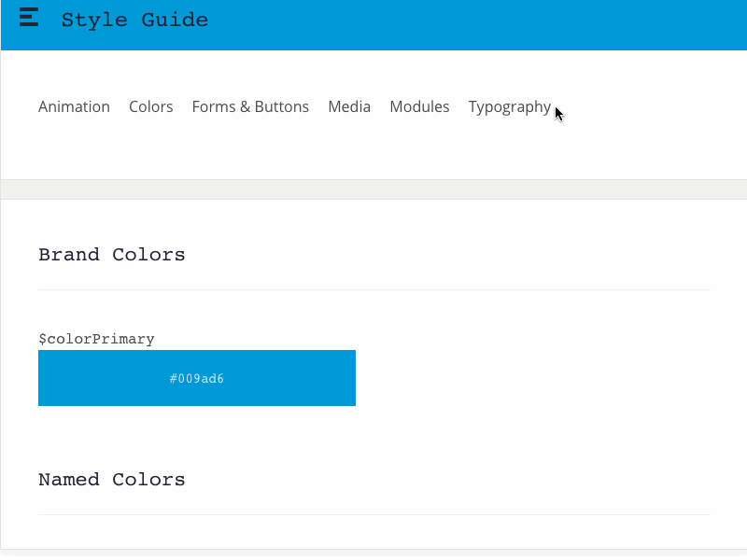Click the Style Guide title

pyautogui.click(x=134, y=20)
